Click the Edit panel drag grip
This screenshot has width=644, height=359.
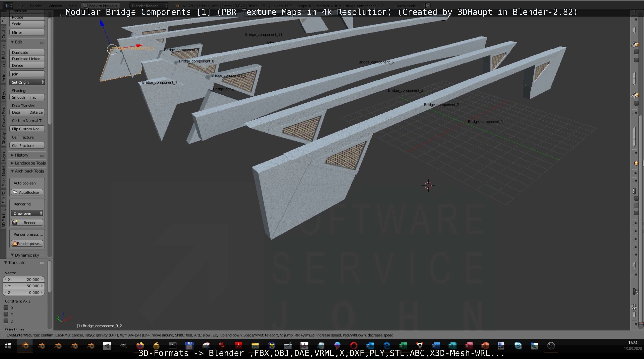pos(42,42)
